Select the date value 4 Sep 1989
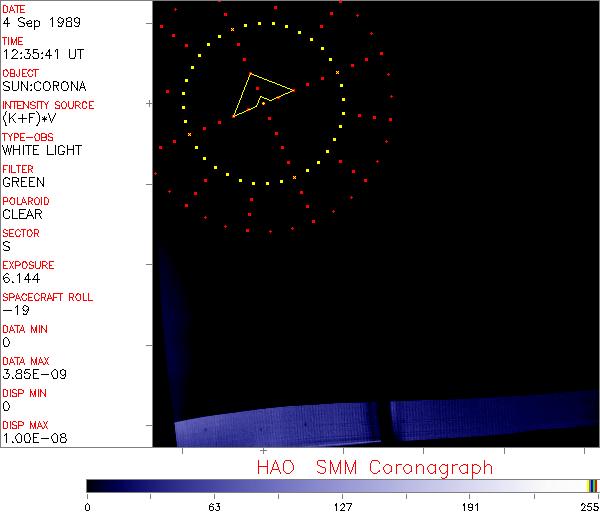The image size is (600, 512). 29,22
